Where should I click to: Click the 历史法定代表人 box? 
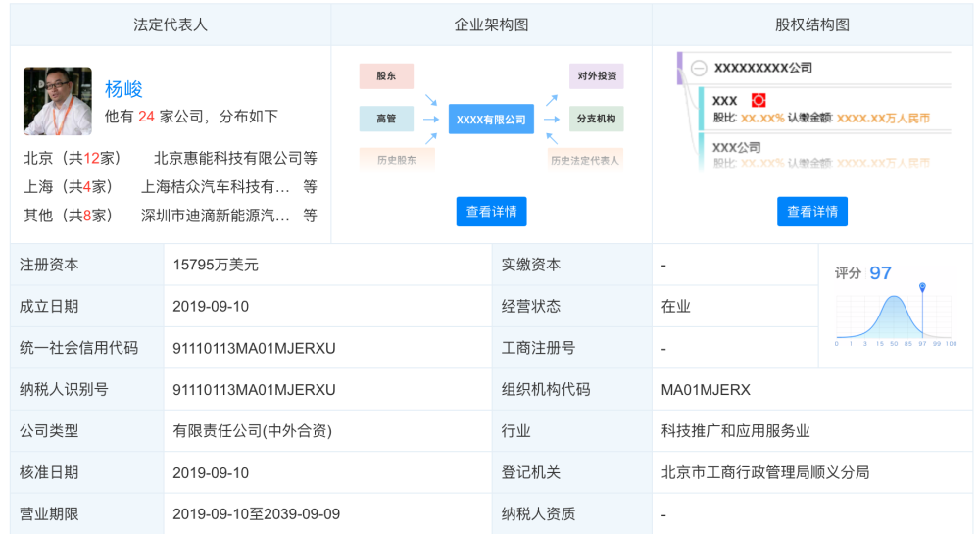(x=585, y=160)
